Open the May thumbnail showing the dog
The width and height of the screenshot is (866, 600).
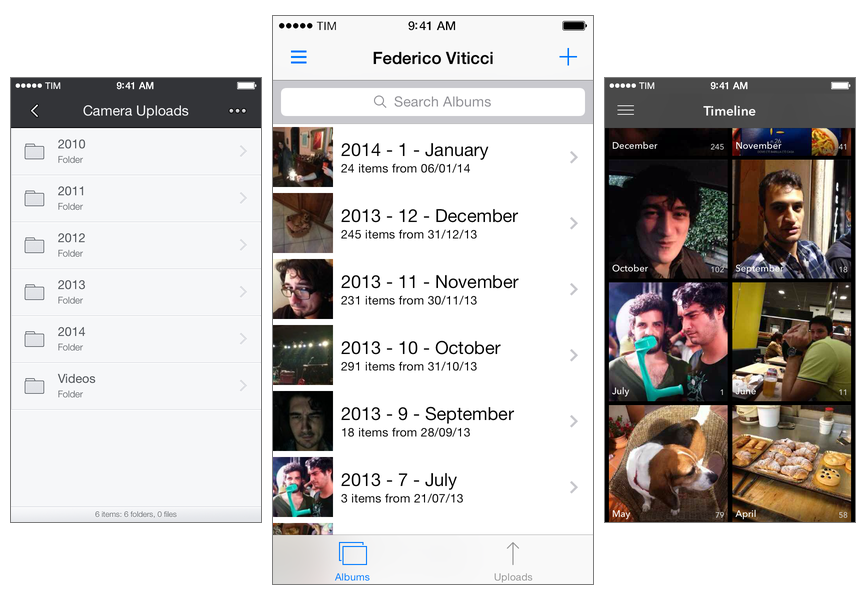tap(667, 462)
